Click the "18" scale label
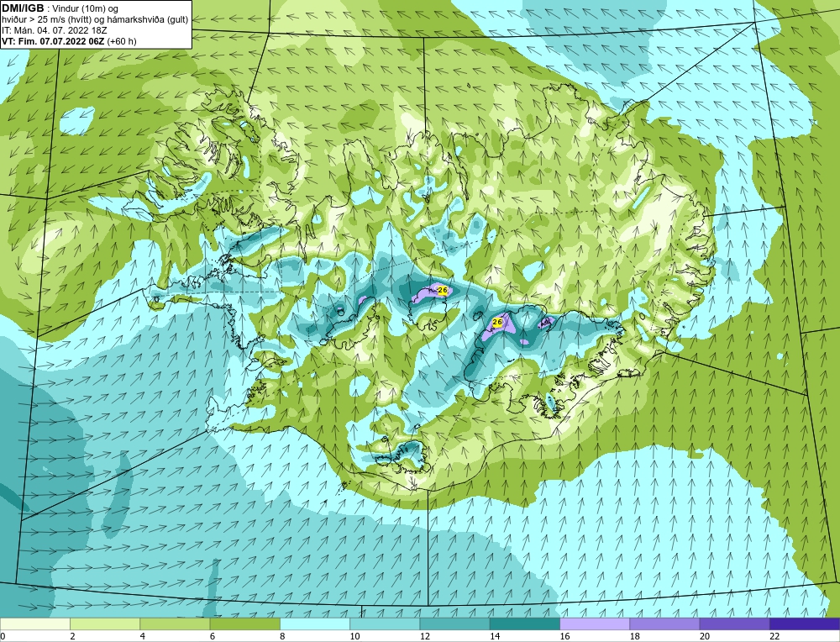Viewport: 840px width, 642px height. coord(635,636)
